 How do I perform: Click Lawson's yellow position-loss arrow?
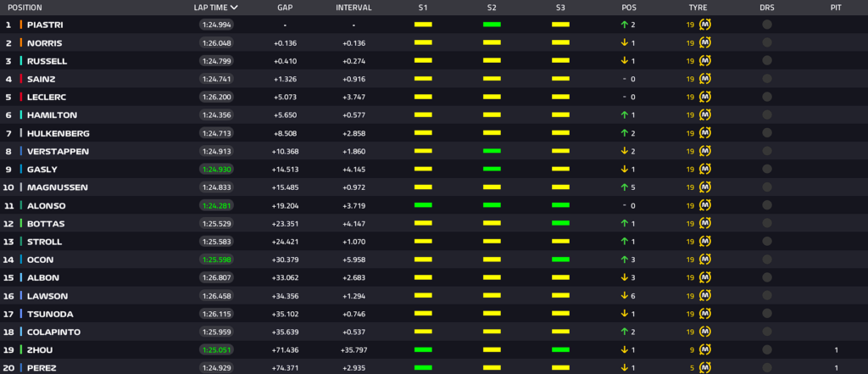click(624, 295)
